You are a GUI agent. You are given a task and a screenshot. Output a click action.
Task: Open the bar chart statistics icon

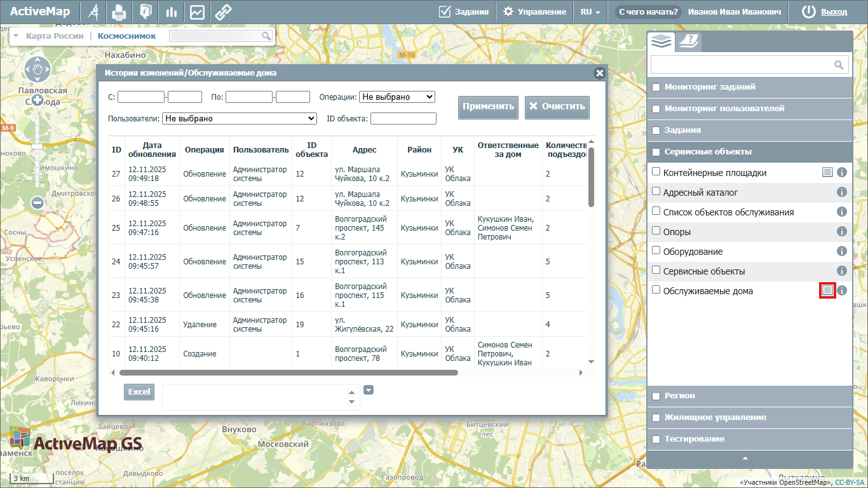tap(171, 11)
